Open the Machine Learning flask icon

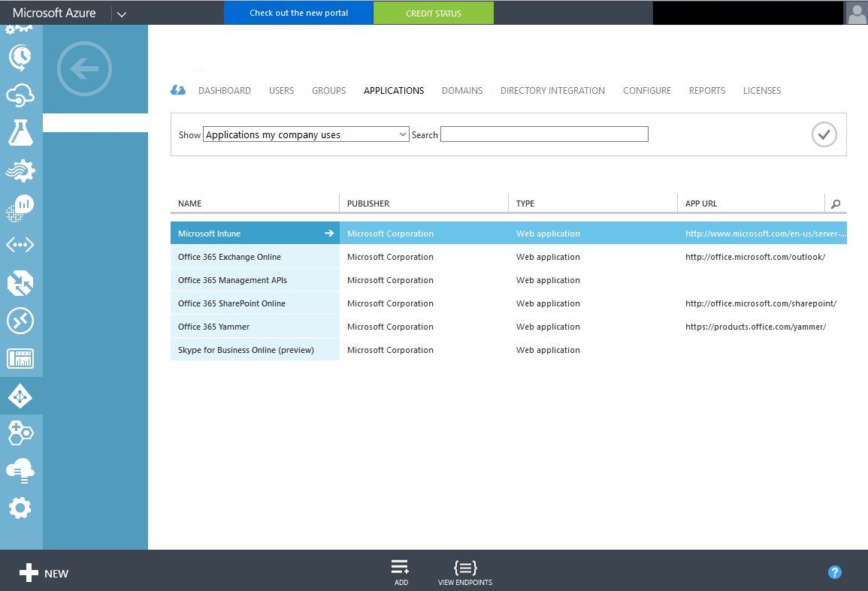[x=20, y=133]
